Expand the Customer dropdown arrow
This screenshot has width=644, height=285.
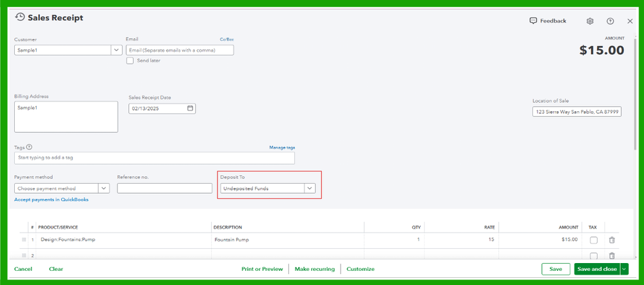pos(116,50)
